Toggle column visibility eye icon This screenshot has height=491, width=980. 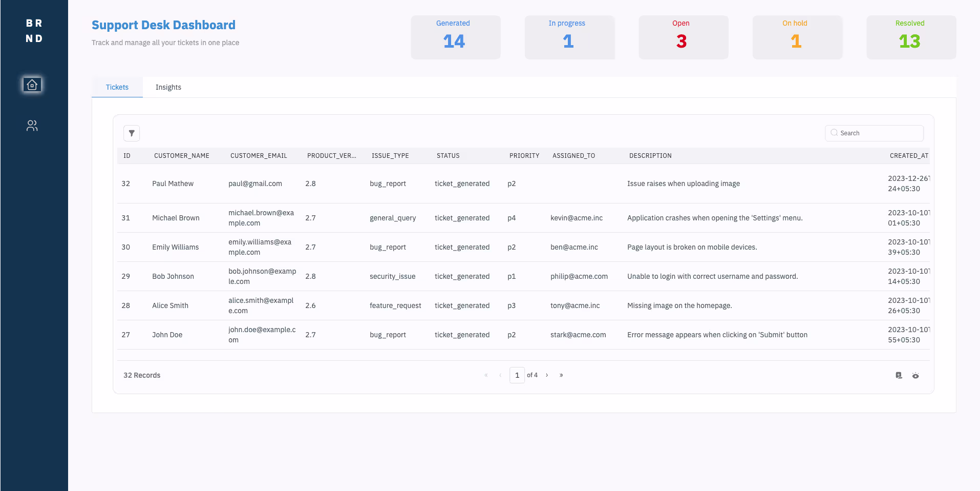pyautogui.click(x=915, y=376)
